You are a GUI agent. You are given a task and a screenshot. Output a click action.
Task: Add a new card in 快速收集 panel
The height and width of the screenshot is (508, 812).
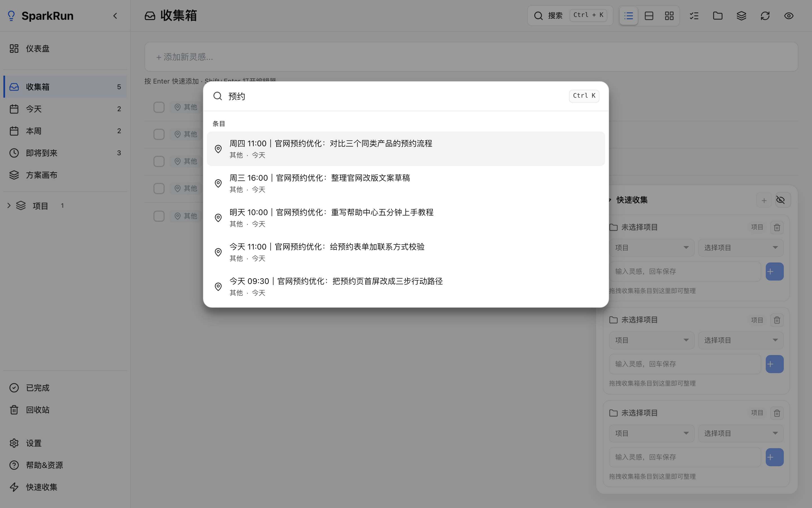pyautogui.click(x=764, y=201)
